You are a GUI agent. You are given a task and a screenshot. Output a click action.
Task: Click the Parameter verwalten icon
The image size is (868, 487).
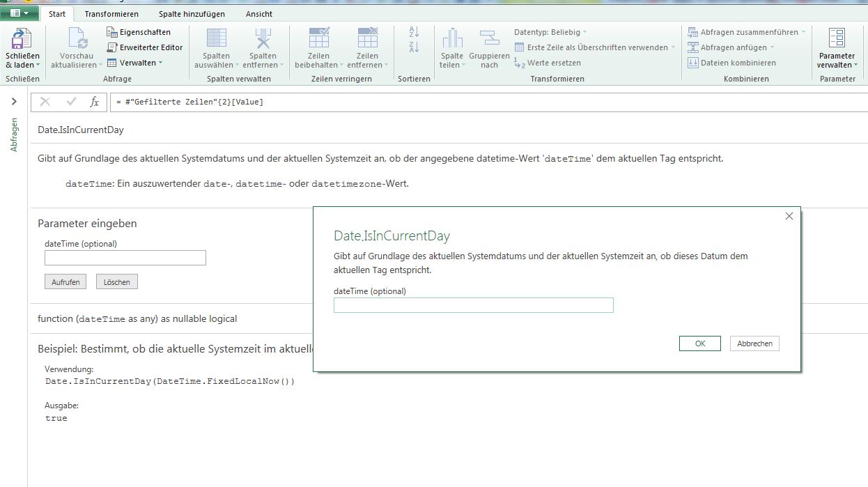pos(837,39)
